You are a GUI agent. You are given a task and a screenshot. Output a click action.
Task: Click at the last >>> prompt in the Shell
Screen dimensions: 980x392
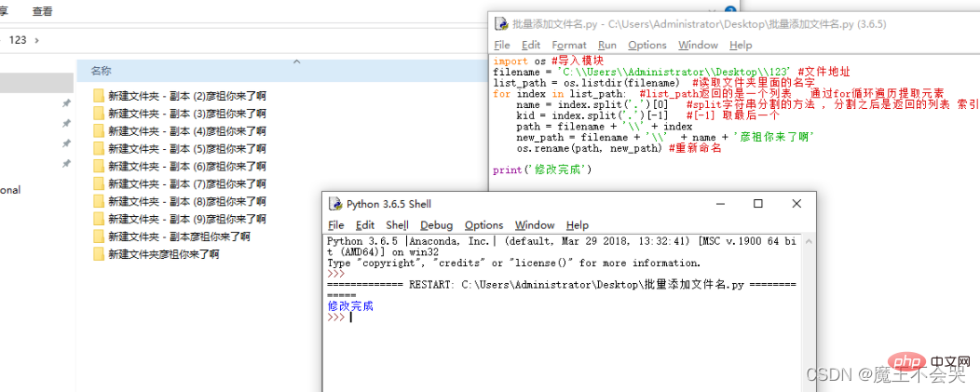pos(335,317)
